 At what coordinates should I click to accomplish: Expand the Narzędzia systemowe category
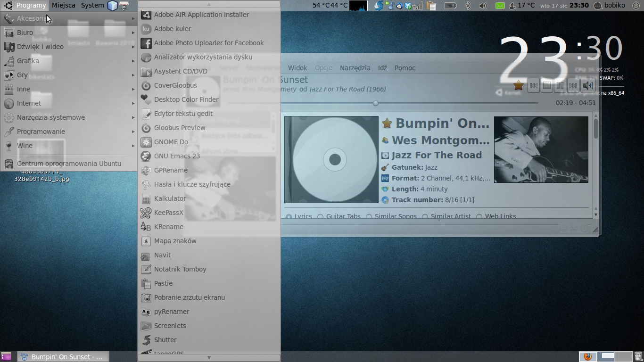[50, 117]
